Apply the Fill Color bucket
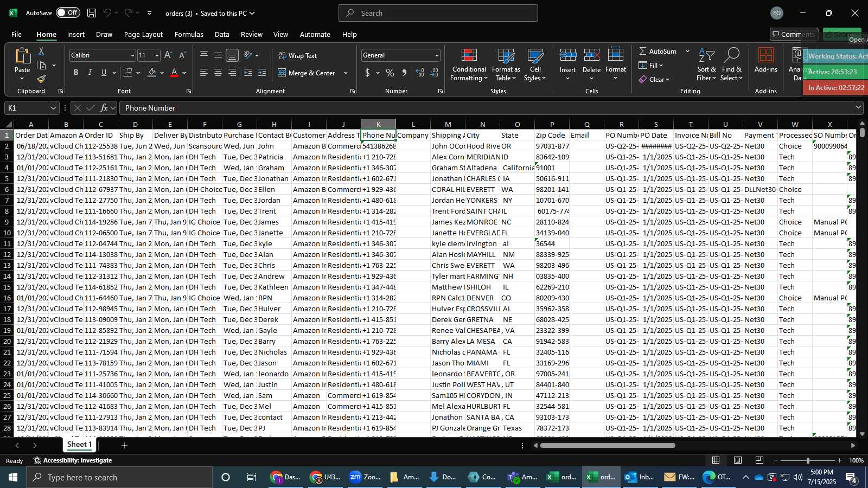Image resolution: width=868 pixels, height=488 pixels. [152, 73]
